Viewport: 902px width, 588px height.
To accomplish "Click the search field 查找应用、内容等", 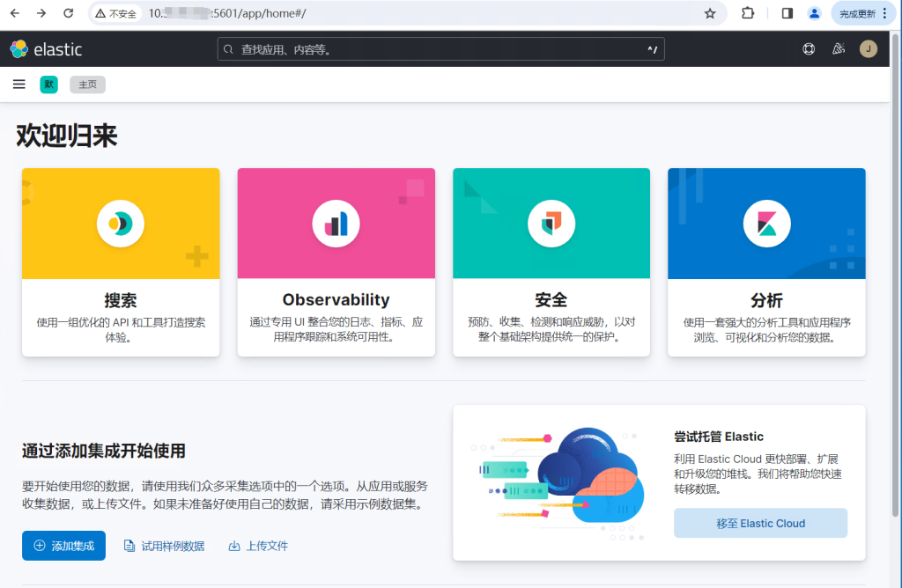I will [440, 49].
